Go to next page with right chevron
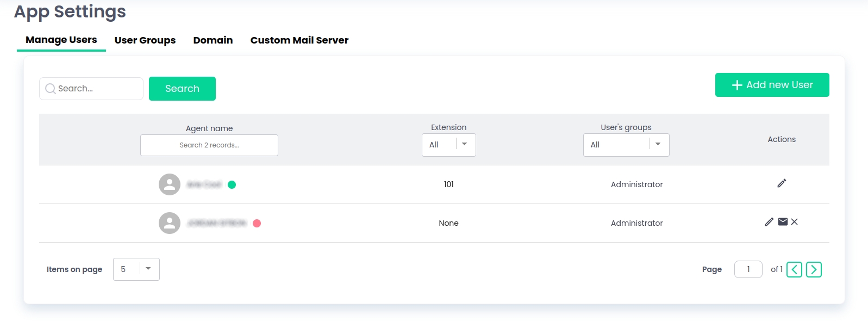This screenshot has width=868, height=321. coord(814,269)
